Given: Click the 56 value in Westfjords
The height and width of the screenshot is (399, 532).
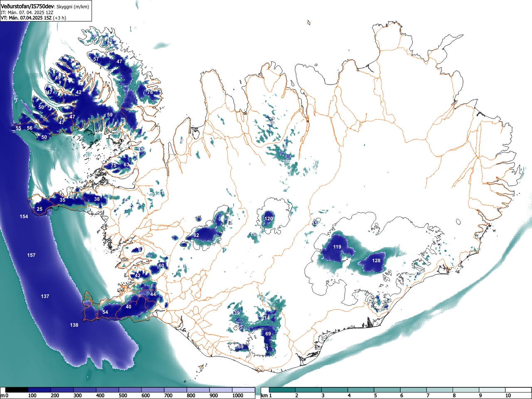Looking at the screenshot, I should click(x=30, y=128).
